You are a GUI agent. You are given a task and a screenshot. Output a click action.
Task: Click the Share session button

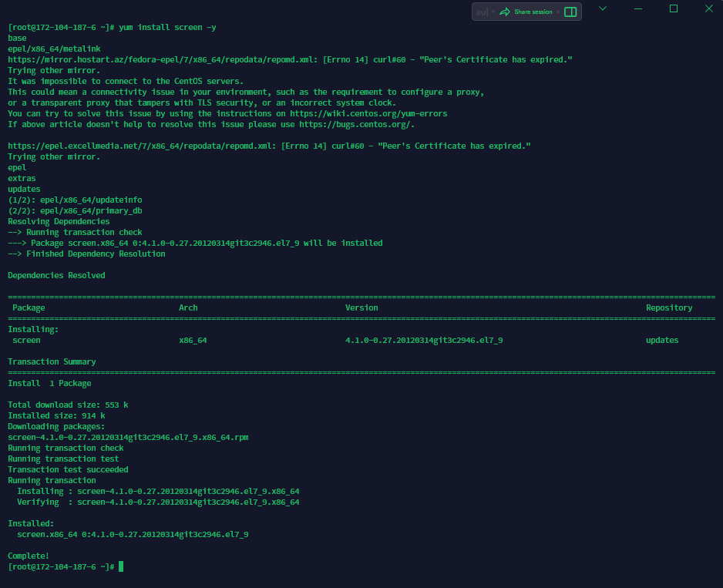click(530, 12)
